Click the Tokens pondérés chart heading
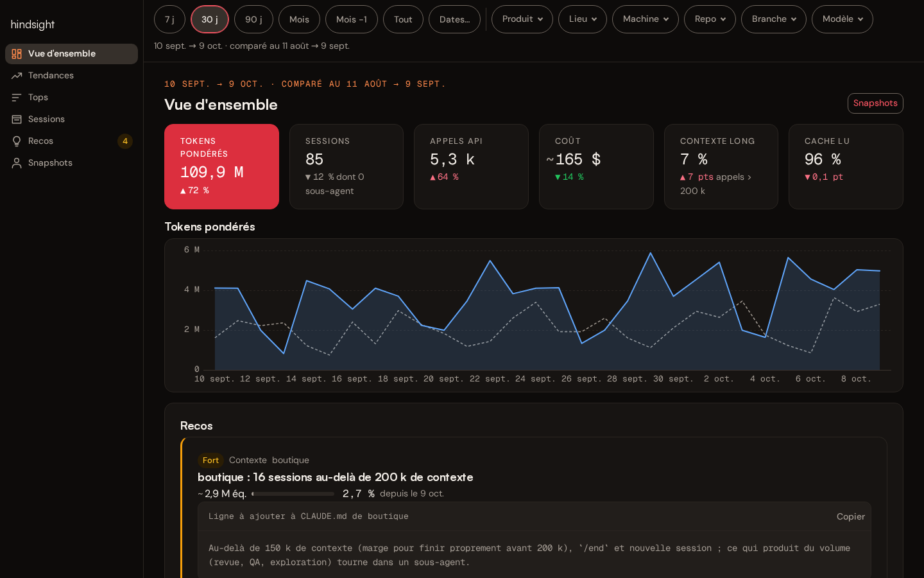Screen dimensions: 924x578 [210, 227]
